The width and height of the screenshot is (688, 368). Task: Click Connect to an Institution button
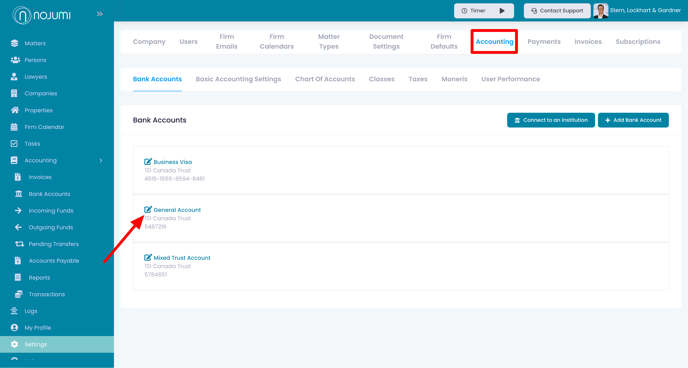pos(551,120)
